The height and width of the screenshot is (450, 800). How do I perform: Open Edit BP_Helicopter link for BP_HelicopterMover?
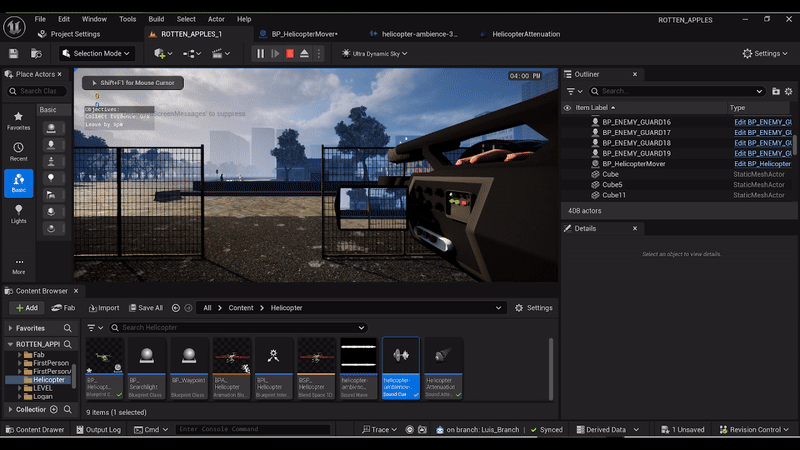(762, 164)
